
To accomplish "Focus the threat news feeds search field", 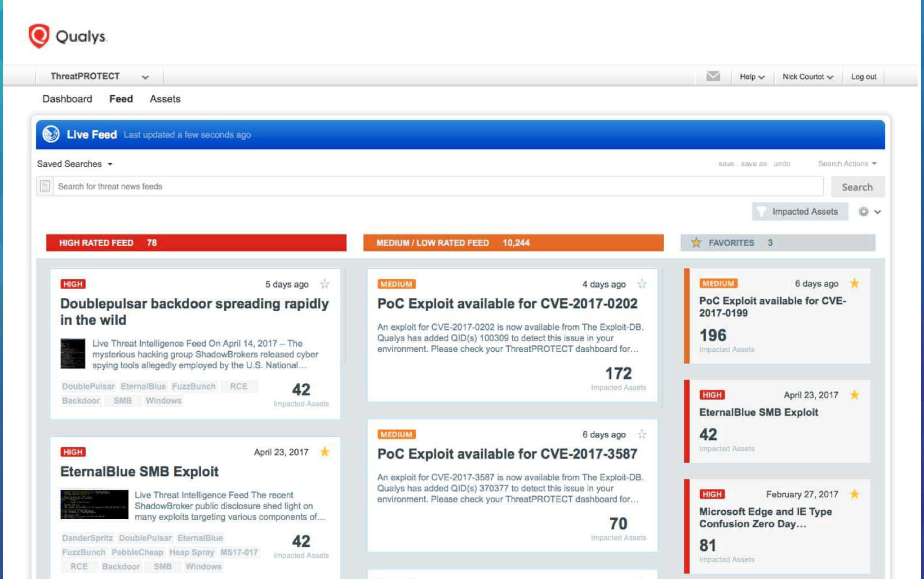I will (x=437, y=187).
